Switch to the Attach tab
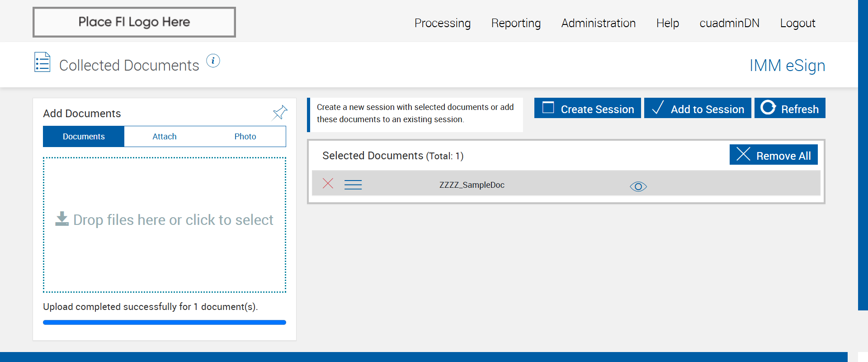 point(165,137)
